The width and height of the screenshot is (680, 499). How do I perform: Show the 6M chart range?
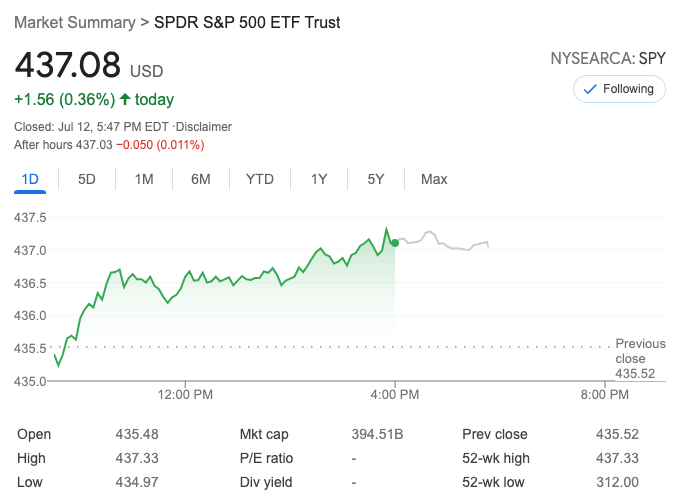coord(201,179)
